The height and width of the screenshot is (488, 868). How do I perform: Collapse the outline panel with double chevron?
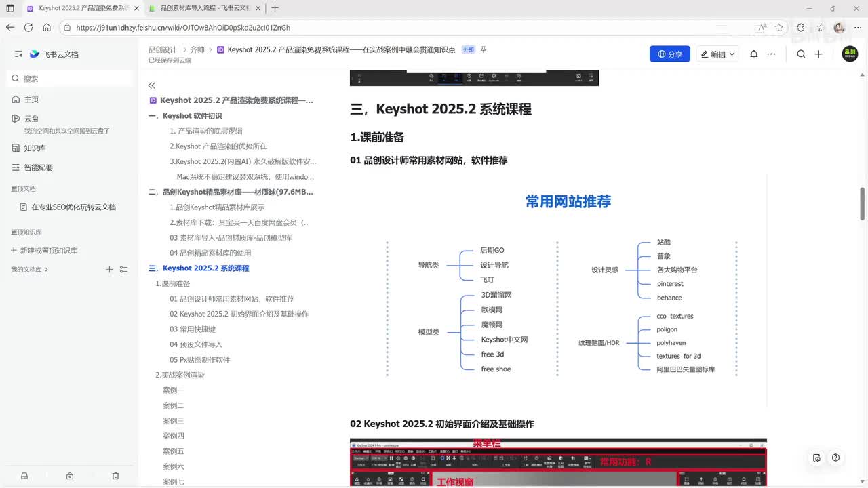(x=152, y=85)
